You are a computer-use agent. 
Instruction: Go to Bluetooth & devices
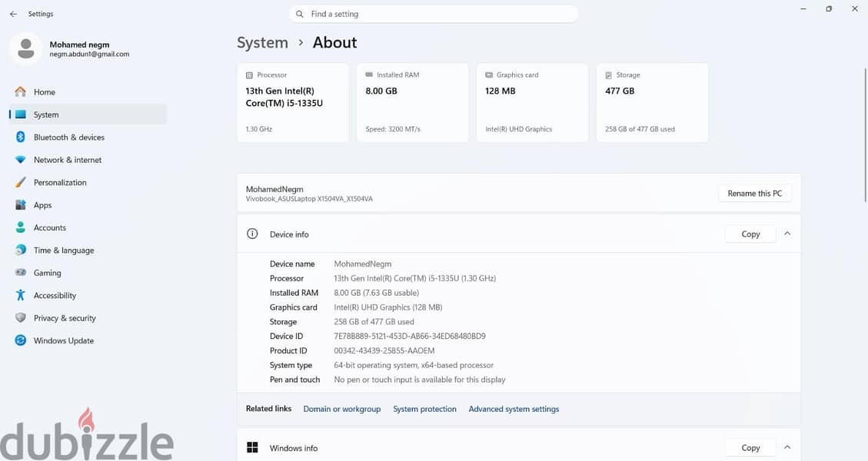(x=88, y=138)
